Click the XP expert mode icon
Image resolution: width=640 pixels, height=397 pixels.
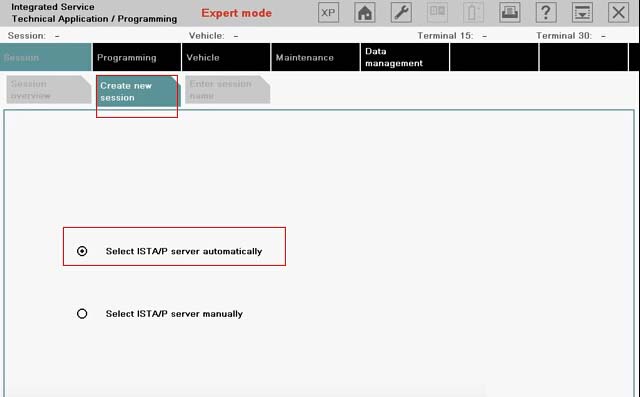tap(328, 13)
